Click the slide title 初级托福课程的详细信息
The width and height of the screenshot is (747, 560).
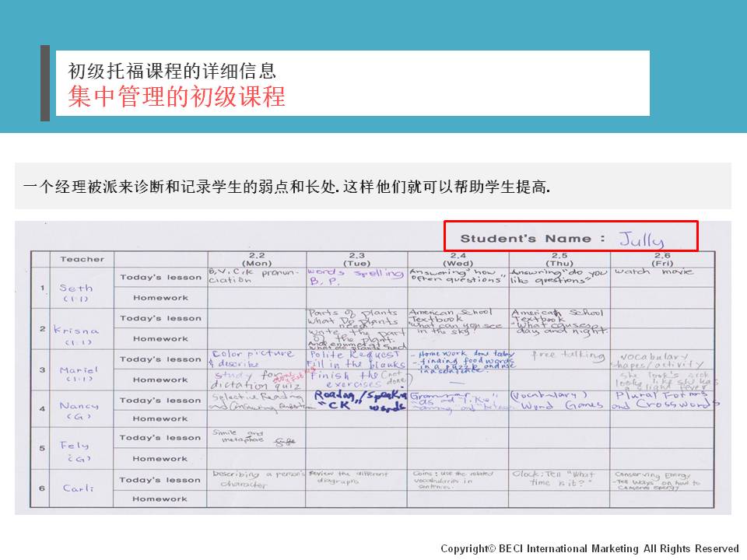pyautogui.click(x=172, y=72)
